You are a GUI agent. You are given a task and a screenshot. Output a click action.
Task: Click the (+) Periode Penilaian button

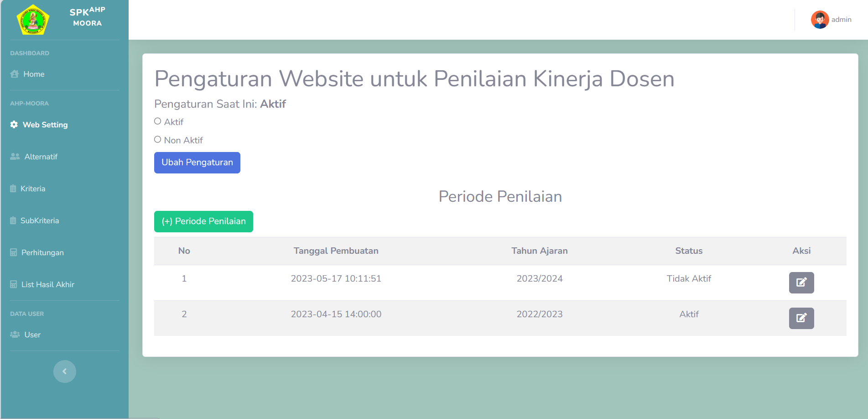203,221
